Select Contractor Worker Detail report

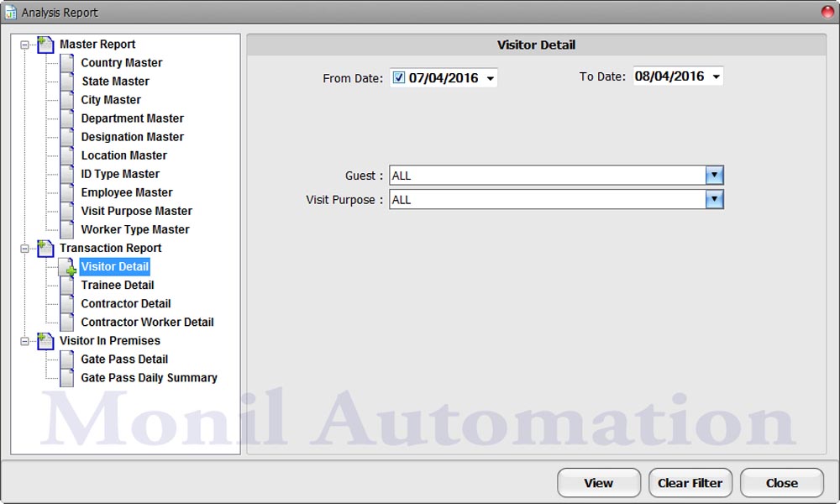pyautogui.click(x=147, y=322)
